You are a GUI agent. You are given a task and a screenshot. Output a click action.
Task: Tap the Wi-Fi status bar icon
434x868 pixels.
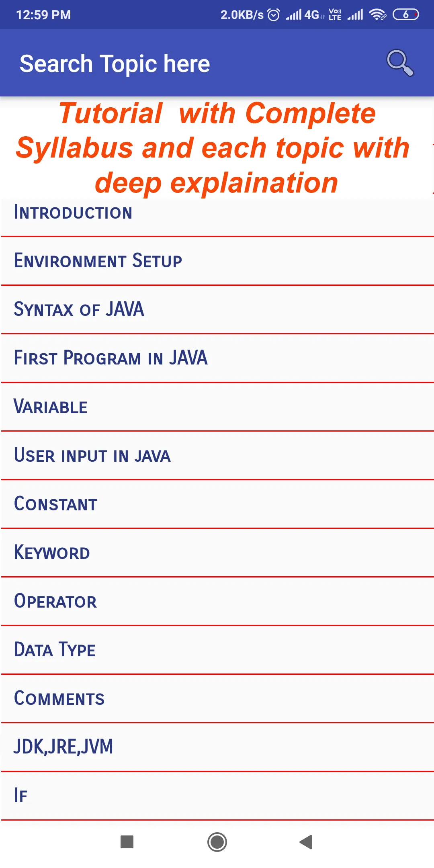tap(377, 14)
